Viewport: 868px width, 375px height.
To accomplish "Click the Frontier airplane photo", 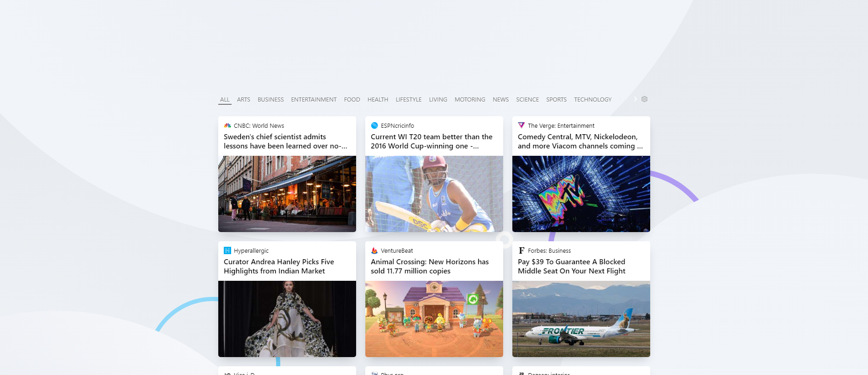I will (x=581, y=319).
